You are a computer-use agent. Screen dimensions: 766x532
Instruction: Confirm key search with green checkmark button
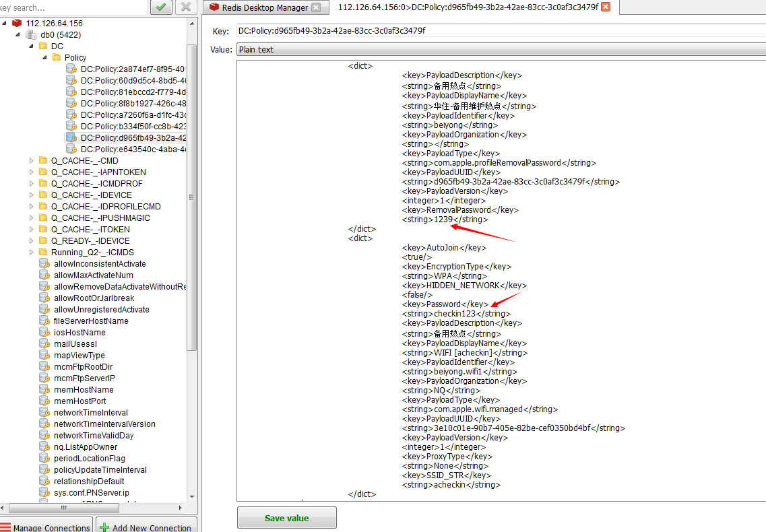[161, 7]
